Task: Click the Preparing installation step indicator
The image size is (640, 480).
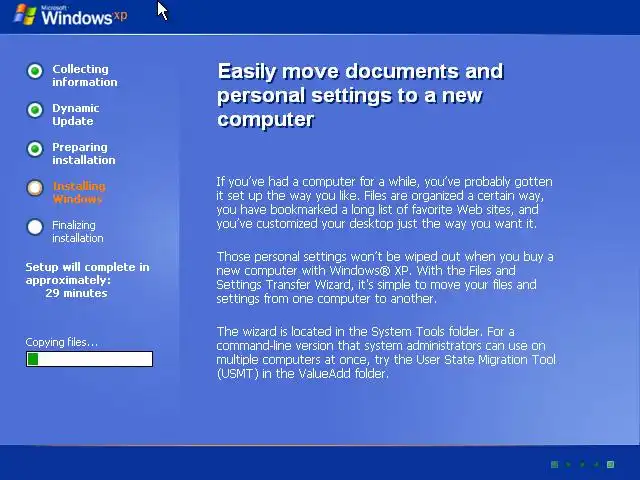Action: click(35, 149)
